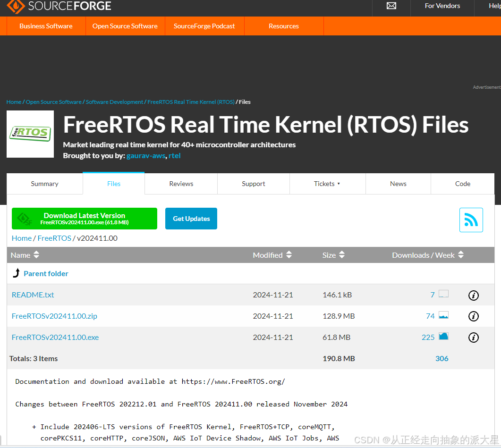501x448 pixels.
Task: Click the FreeRTOS project logo thumbnail
Action: [x=30, y=134]
